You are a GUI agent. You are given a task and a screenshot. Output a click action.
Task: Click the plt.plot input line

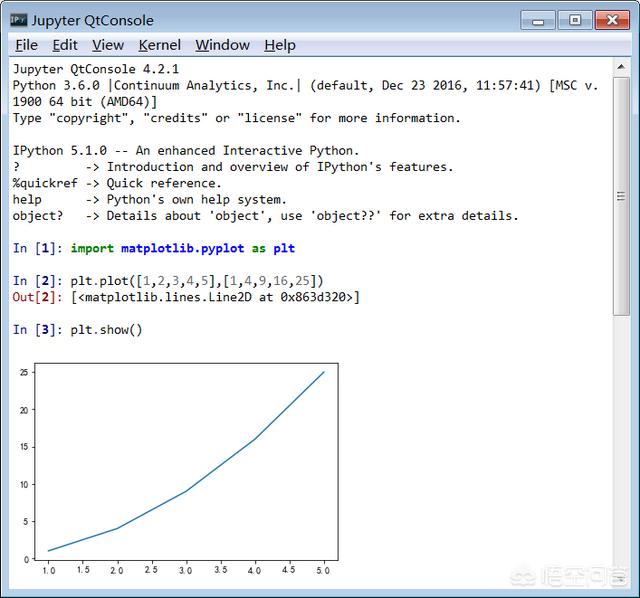[197, 281]
